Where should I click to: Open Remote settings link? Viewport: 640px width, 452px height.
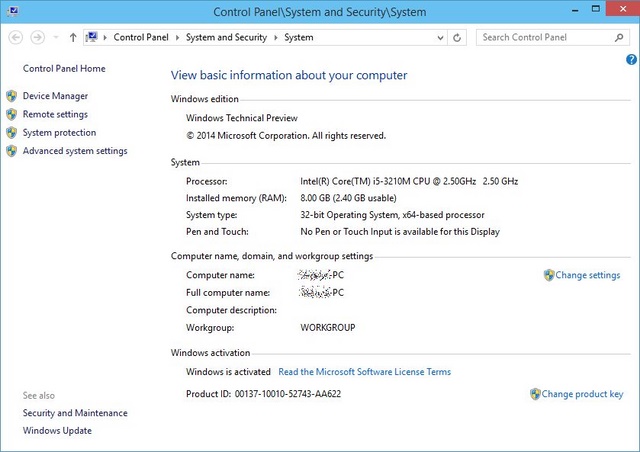[55, 114]
